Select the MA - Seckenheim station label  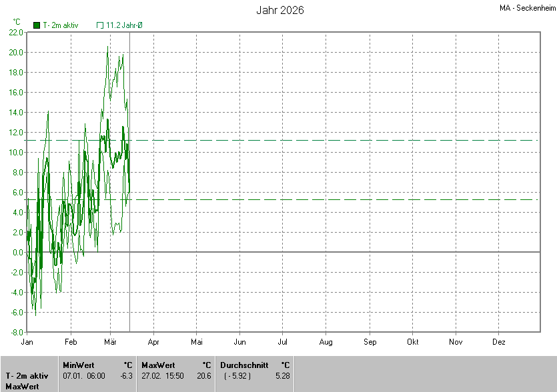point(526,9)
